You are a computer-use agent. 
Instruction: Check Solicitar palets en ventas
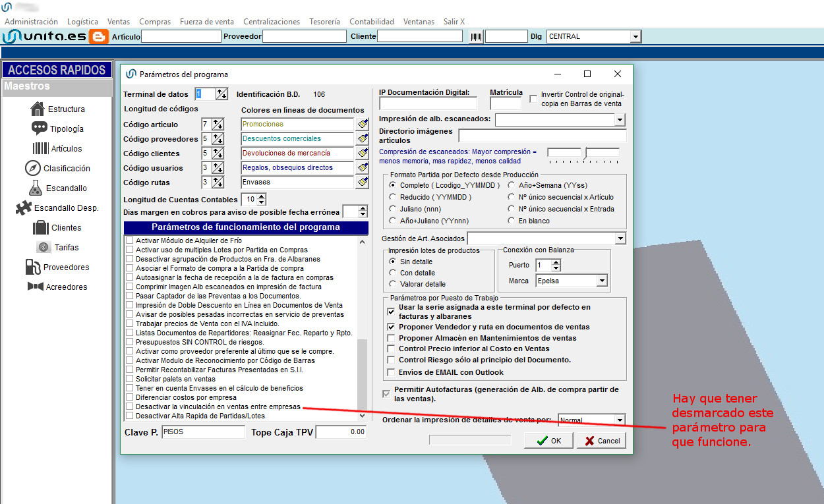pos(129,379)
